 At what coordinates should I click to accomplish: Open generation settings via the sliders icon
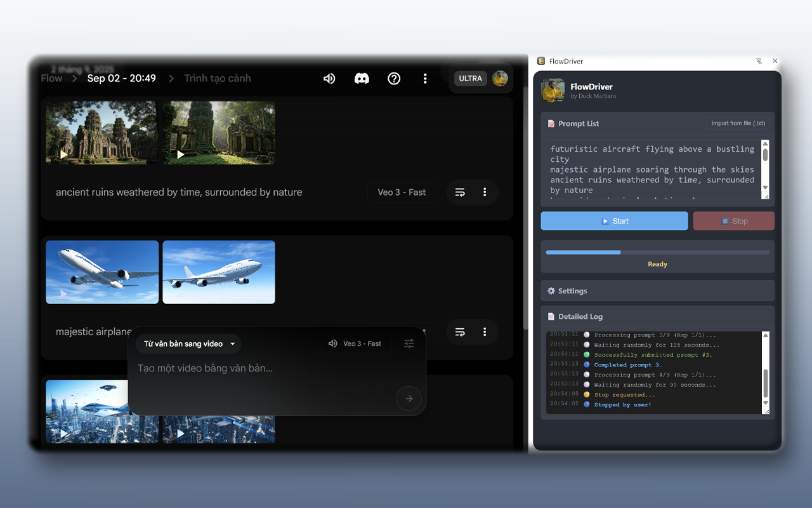coord(409,344)
